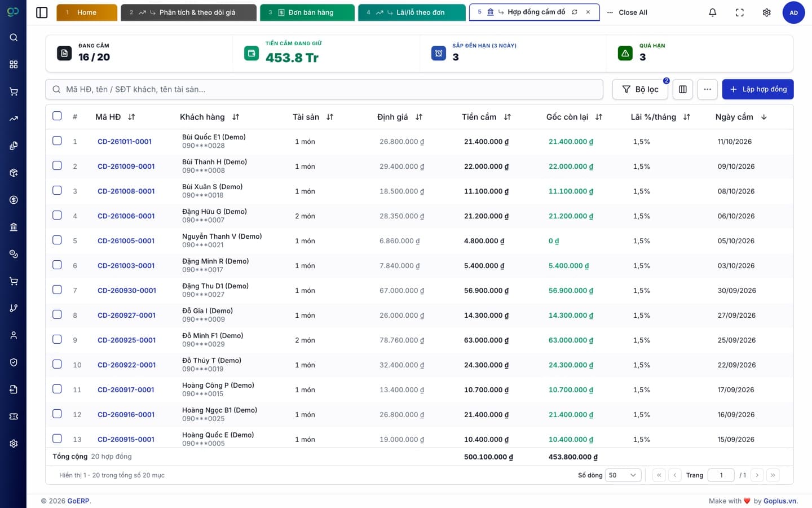The width and height of the screenshot is (812, 508).
Task: Open the more options ellipsis button
Action: pyautogui.click(x=707, y=89)
